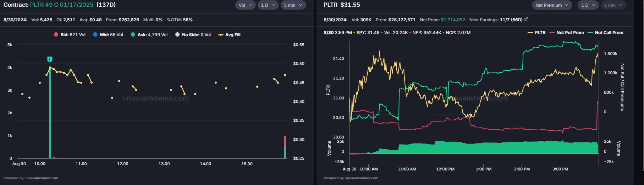Open the 1 D dropdown on PLTR chart
Screen dimensions: 644x185
point(588,5)
